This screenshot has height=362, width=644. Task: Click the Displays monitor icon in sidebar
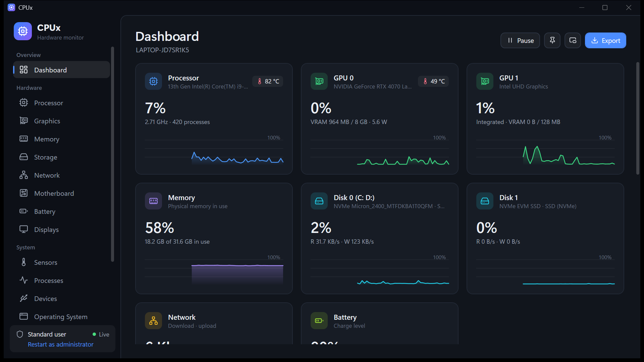23,229
